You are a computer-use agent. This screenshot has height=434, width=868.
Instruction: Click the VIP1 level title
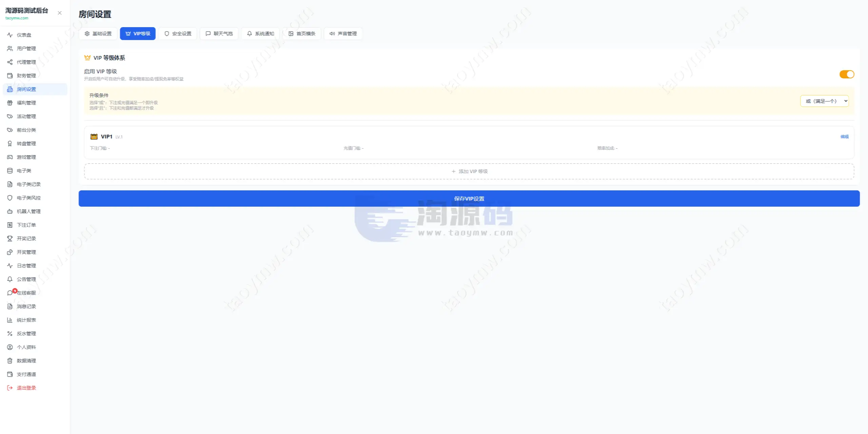(x=106, y=136)
